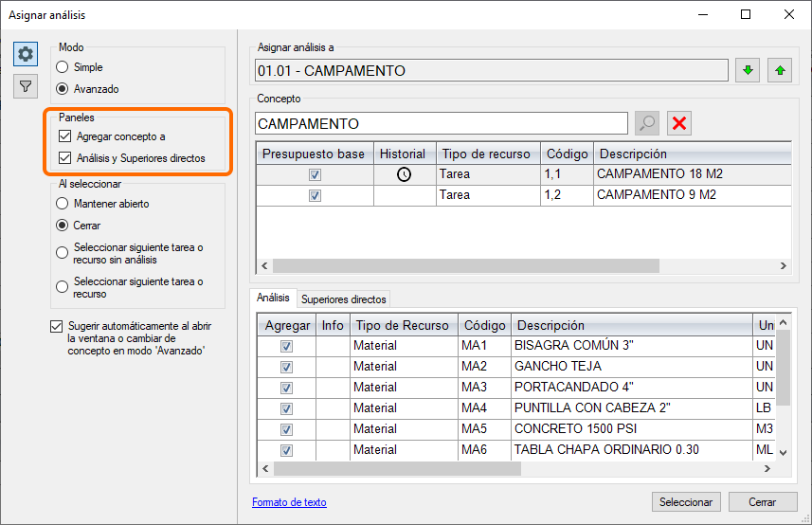The height and width of the screenshot is (525, 812).
Task: Click left arrow of concept table scrollbar
Action: (x=264, y=265)
